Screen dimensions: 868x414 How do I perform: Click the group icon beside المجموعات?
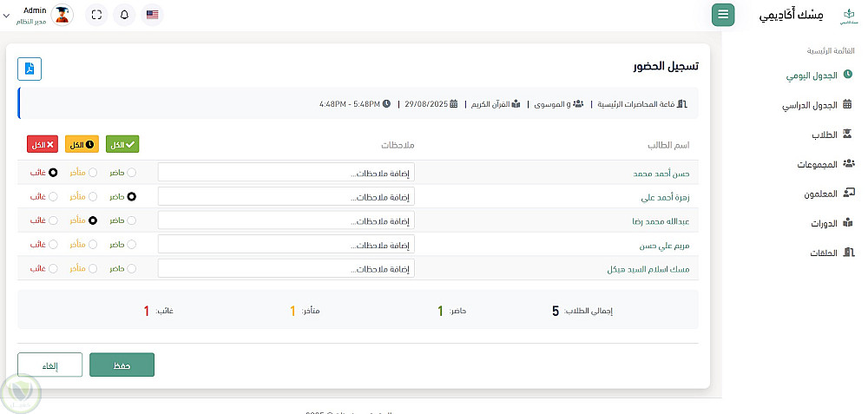[x=848, y=163]
